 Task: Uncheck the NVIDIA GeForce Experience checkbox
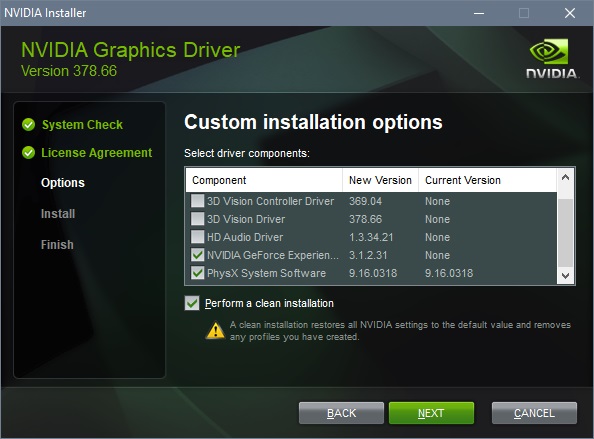pos(197,255)
